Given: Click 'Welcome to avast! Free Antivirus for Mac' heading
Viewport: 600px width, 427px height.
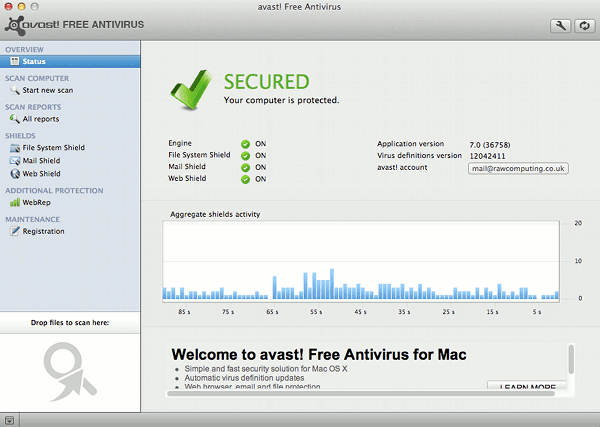Looking at the screenshot, I should [319, 355].
